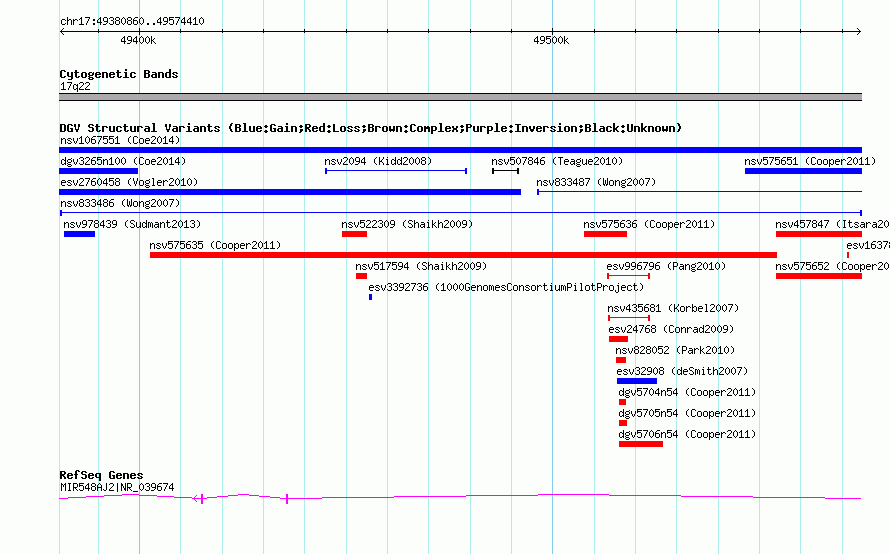Click the 49500k ruler tick label
This screenshot has height=554, width=890.
coord(551,40)
